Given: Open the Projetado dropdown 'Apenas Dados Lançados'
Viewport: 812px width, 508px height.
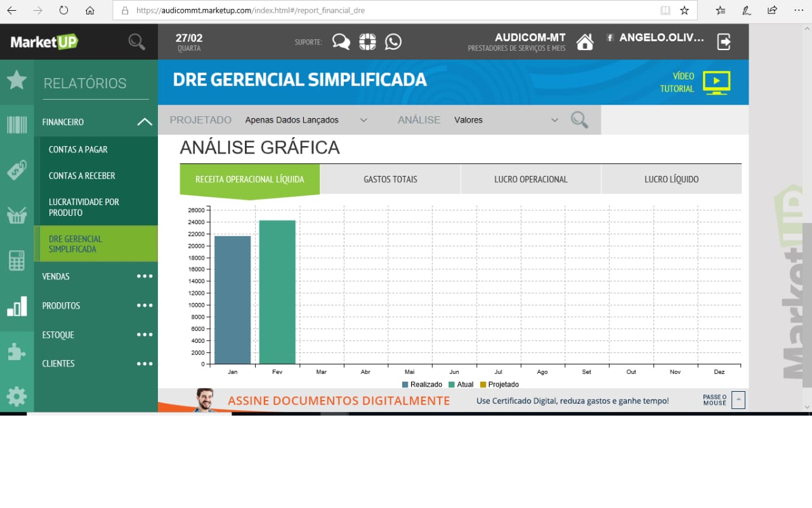Looking at the screenshot, I should 306,120.
